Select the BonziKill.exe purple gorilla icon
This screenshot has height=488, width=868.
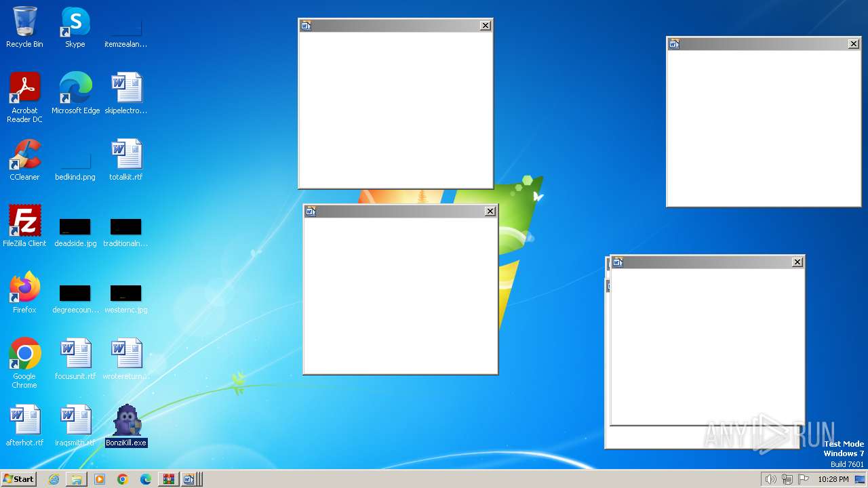pyautogui.click(x=126, y=426)
